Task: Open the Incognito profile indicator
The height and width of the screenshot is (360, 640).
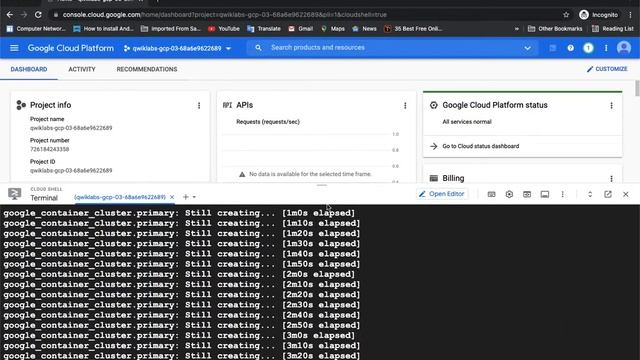Action: [x=598, y=15]
